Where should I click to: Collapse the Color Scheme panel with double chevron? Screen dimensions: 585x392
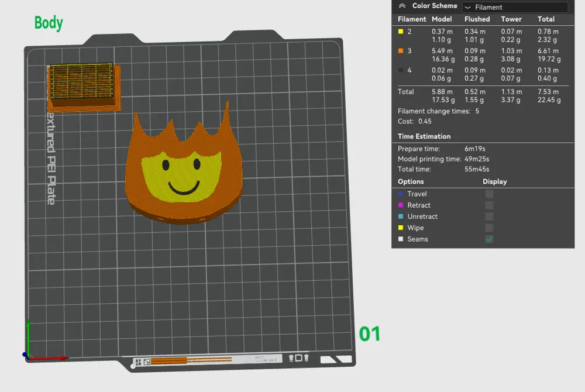[401, 6]
